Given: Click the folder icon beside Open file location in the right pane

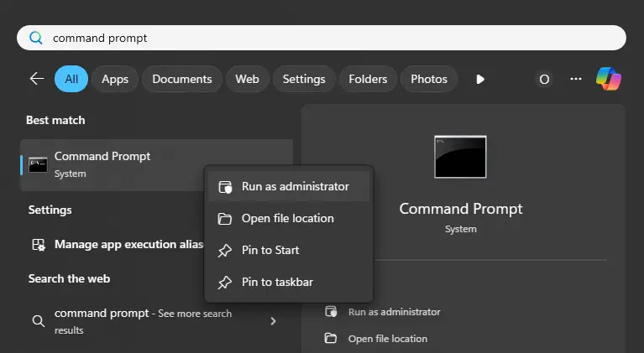Looking at the screenshot, I should pyautogui.click(x=331, y=339).
